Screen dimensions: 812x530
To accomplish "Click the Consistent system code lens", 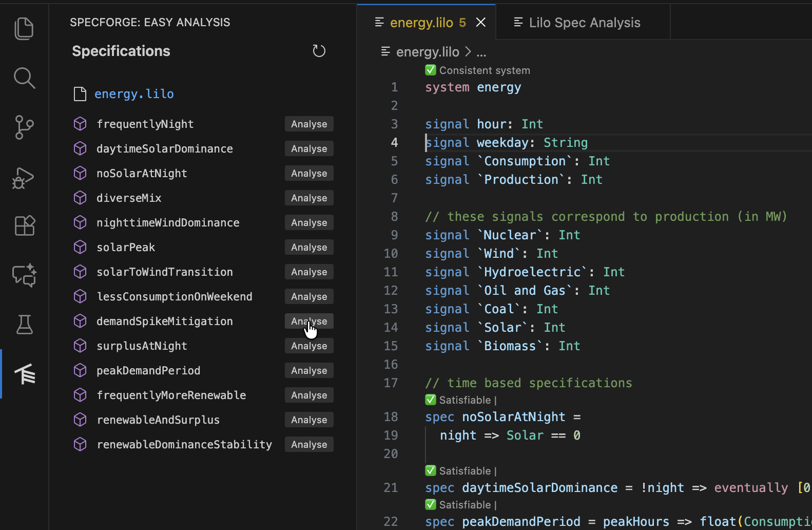I will tap(484, 70).
